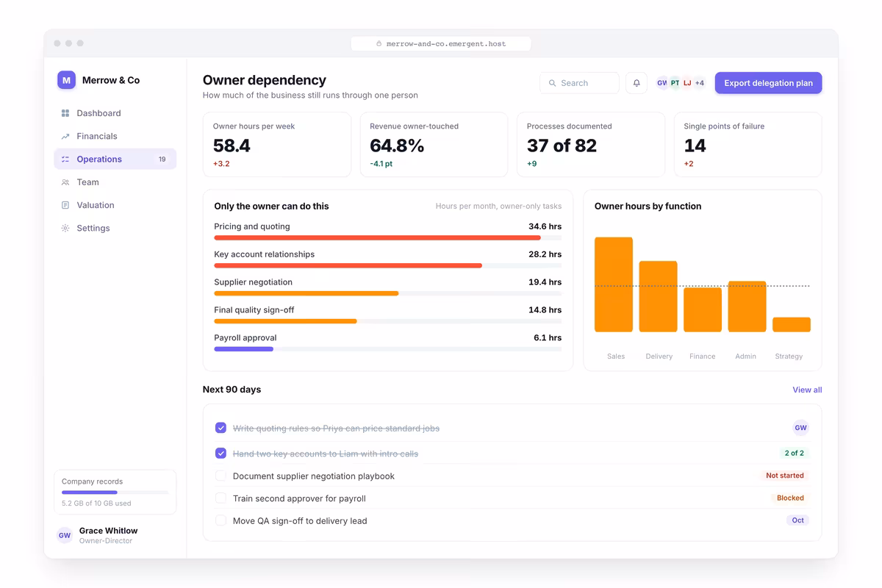Open Revenue owner-touched card

pos(434,145)
